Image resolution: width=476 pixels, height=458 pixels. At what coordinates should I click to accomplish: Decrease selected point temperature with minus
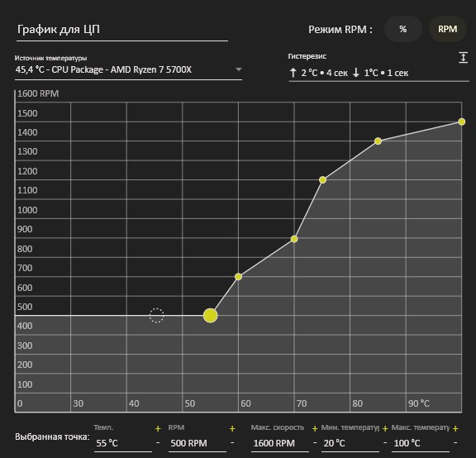[x=158, y=443]
